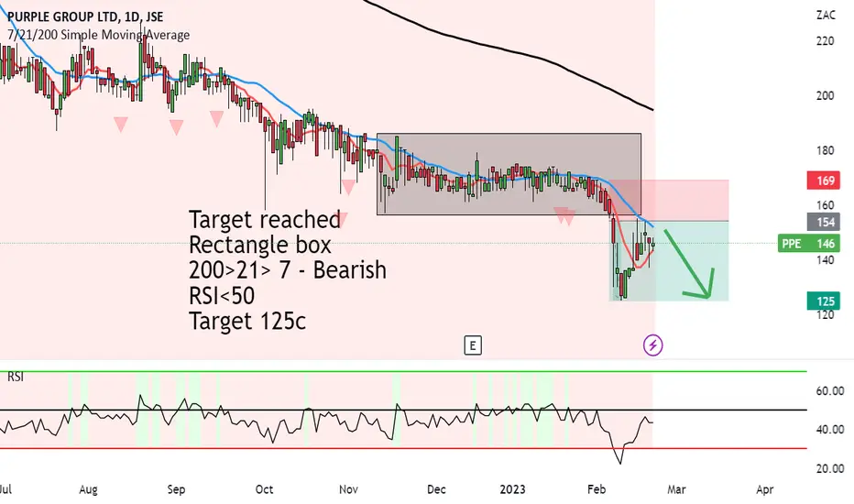Click the gray 154 entry price label
This screenshot has height=504, width=854.
(x=823, y=222)
